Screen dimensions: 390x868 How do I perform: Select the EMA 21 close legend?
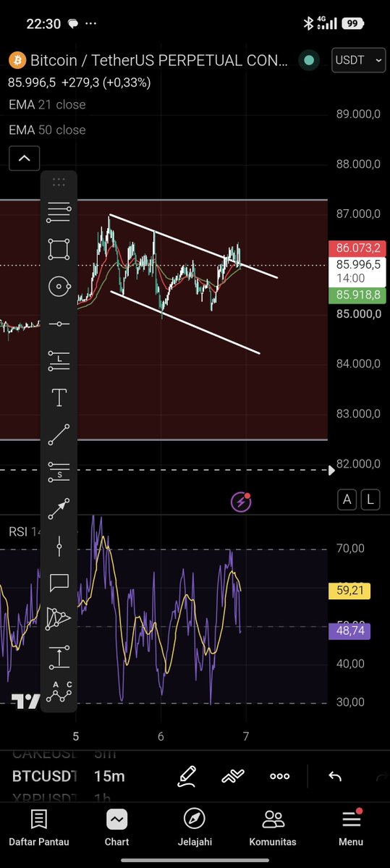pyautogui.click(x=48, y=105)
